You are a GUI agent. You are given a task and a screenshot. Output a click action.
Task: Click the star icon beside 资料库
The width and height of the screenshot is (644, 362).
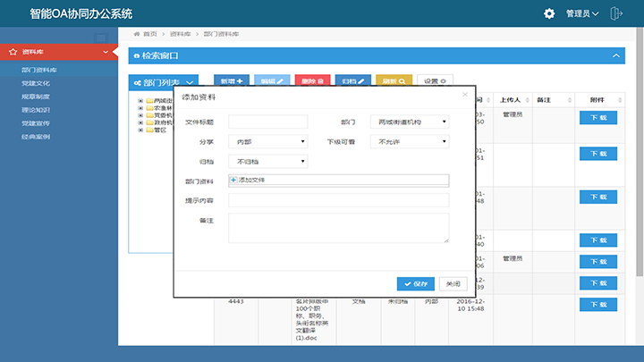[x=13, y=53]
